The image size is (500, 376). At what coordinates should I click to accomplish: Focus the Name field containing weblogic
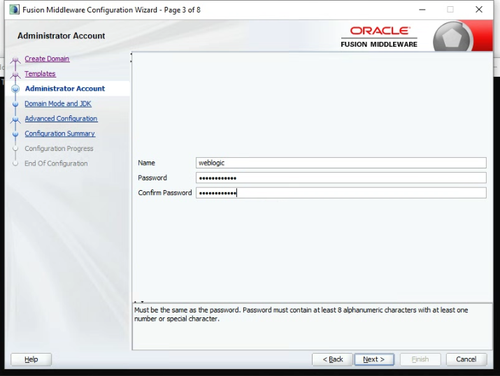[x=341, y=163]
